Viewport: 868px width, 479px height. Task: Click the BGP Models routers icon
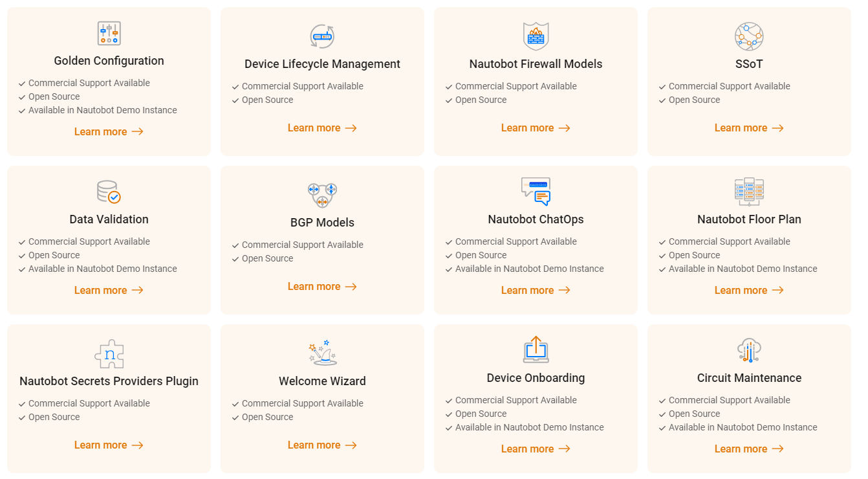pyautogui.click(x=322, y=194)
